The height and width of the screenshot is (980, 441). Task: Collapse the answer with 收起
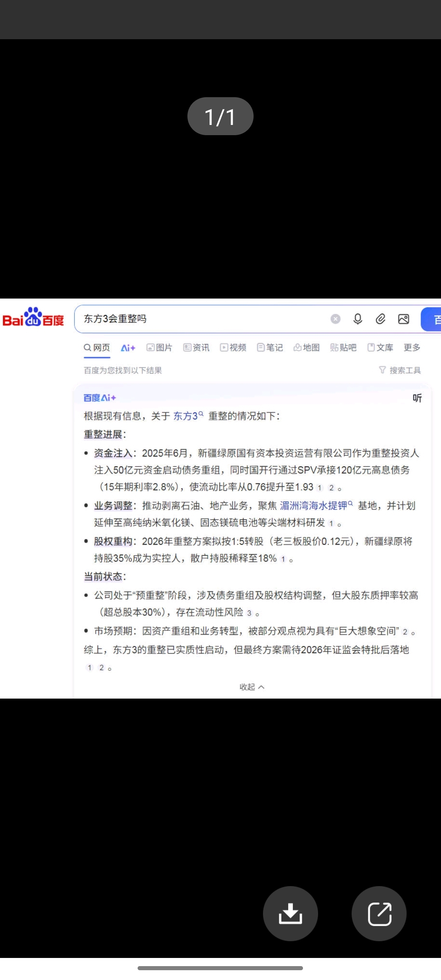(252, 687)
